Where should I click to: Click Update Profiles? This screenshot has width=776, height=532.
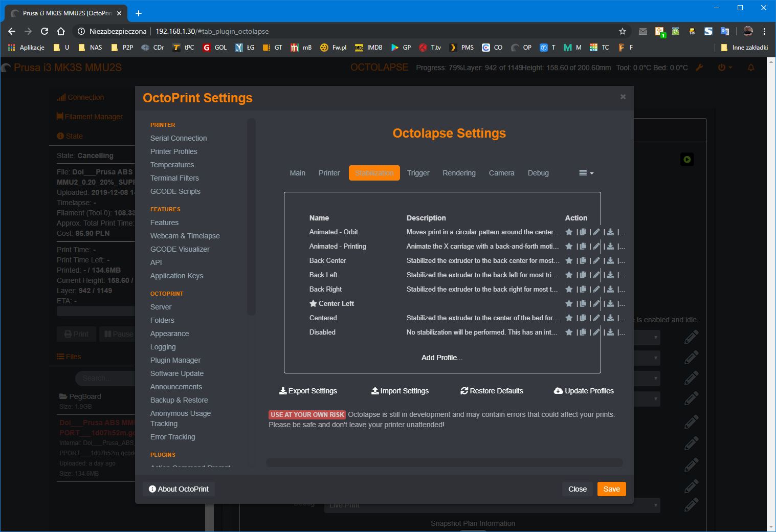(584, 391)
